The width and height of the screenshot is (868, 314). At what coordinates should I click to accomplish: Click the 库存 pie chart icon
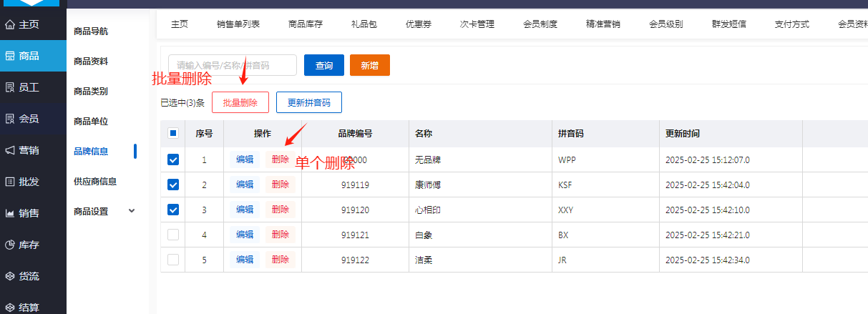(10, 245)
